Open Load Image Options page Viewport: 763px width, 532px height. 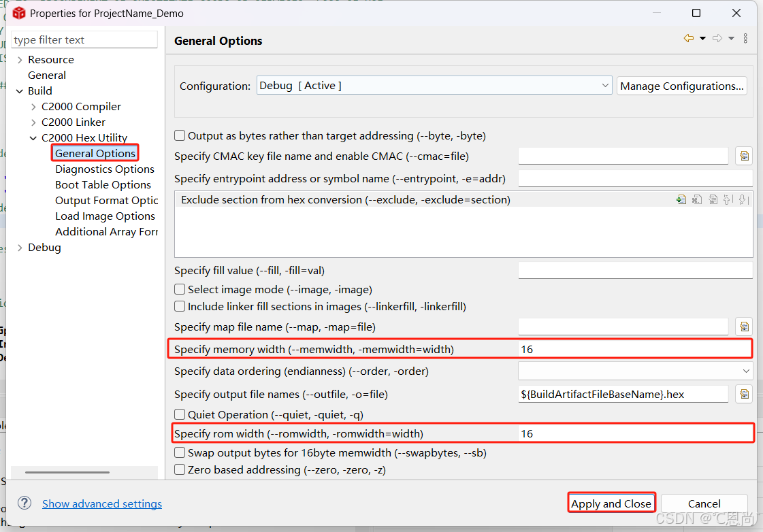pyautogui.click(x=105, y=216)
